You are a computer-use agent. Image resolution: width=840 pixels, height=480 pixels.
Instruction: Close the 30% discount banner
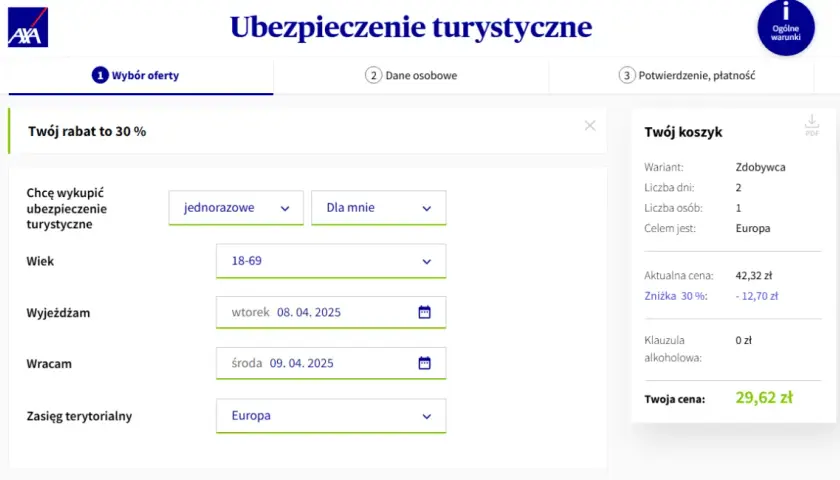590,125
